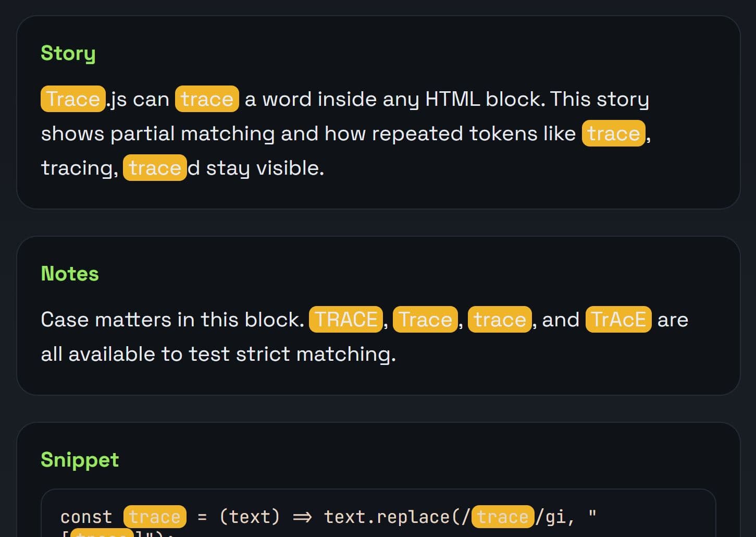Click the "const" keyword in code block

[x=86, y=517]
